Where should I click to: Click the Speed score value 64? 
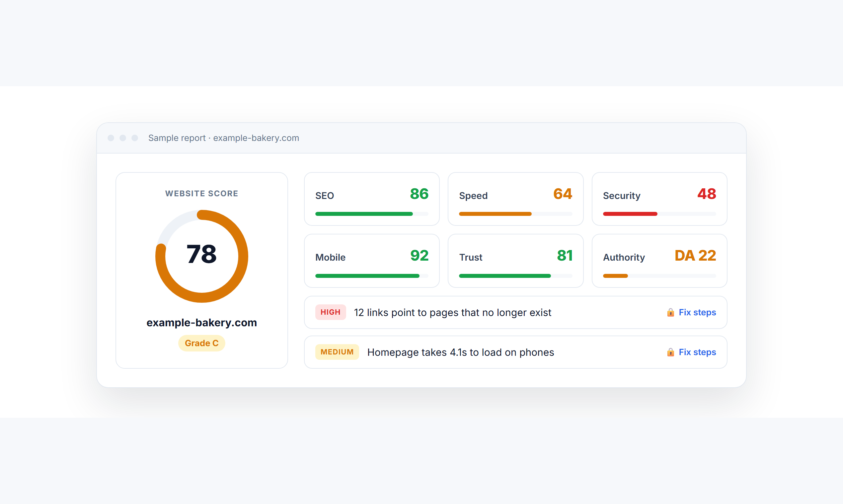click(563, 194)
